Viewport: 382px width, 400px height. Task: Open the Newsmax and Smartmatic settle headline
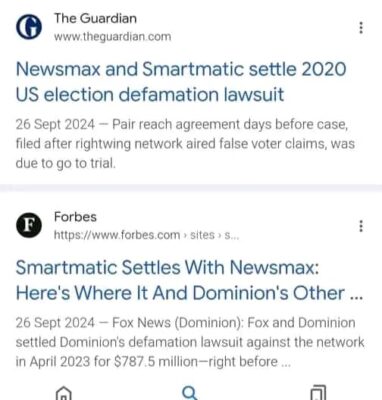click(181, 82)
